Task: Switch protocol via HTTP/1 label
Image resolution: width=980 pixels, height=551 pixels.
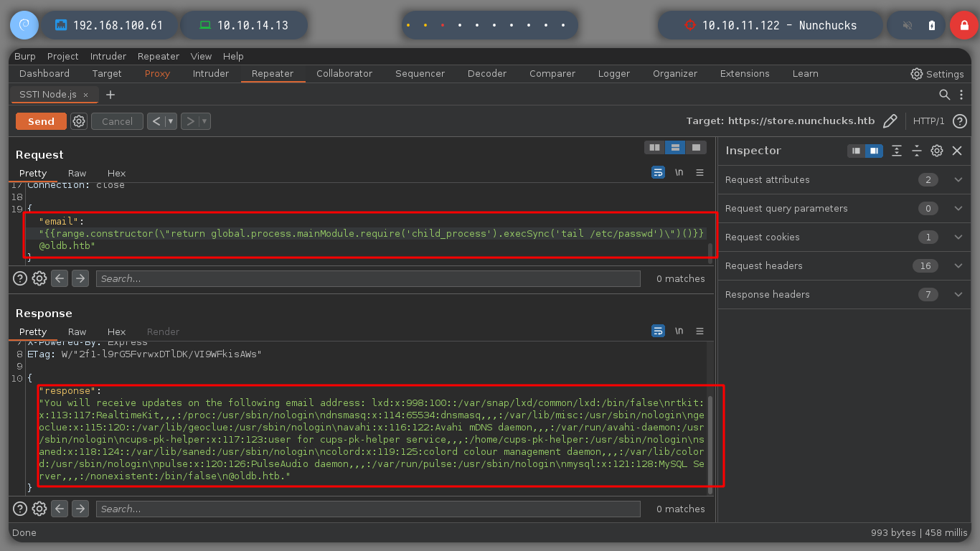Action: coord(929,121)
